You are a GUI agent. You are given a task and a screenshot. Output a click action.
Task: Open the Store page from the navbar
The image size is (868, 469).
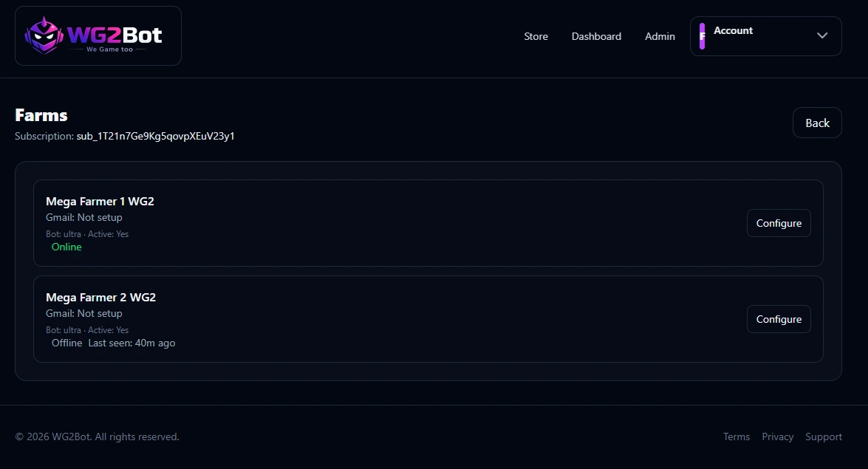tap(536, 35)
